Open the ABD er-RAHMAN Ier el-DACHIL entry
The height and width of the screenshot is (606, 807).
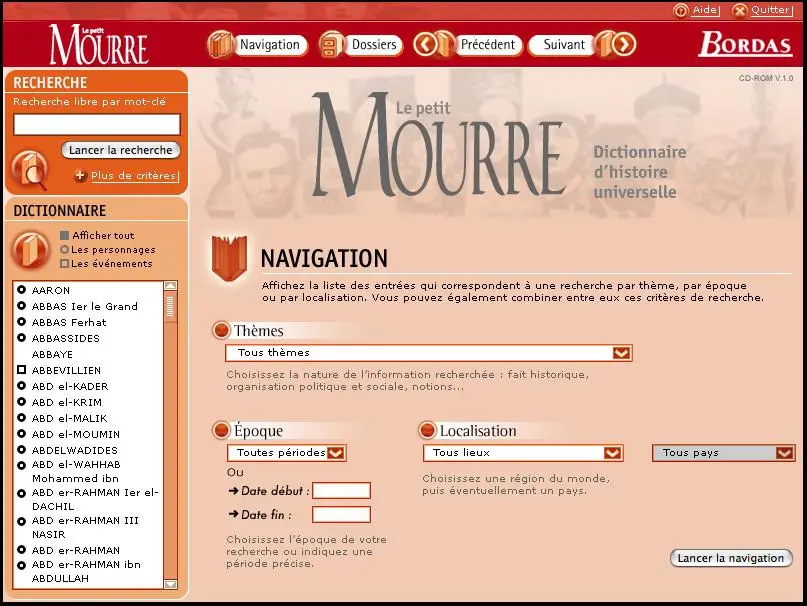(95, 499)
